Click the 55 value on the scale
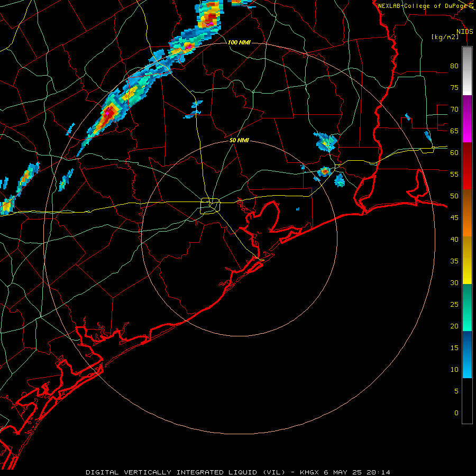476x476 pixels. point(454,174)
